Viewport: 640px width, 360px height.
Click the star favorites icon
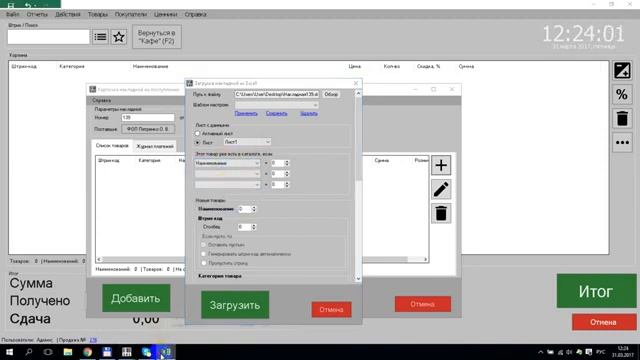point(119,37)
